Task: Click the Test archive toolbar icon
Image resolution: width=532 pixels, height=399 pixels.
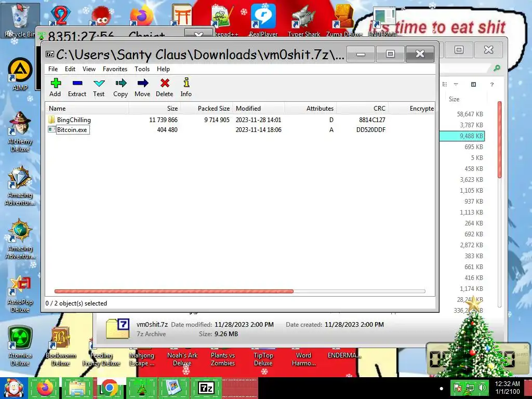Action: (x=99, y=87)
